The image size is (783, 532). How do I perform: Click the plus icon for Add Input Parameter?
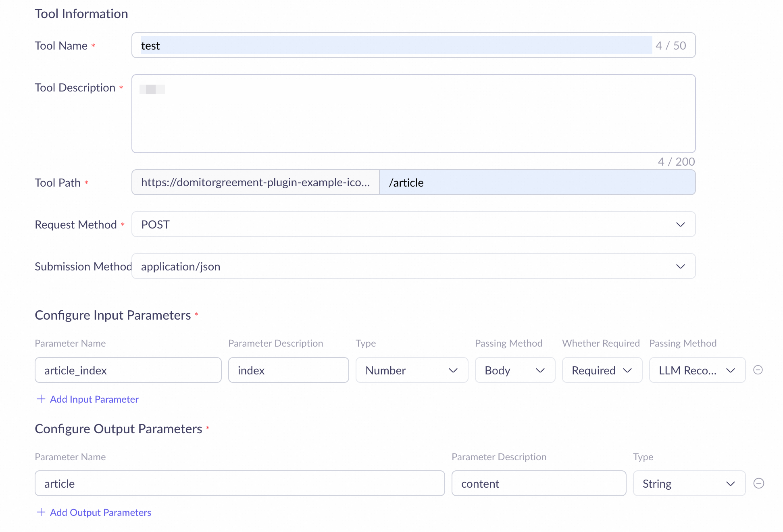point(41,399)
